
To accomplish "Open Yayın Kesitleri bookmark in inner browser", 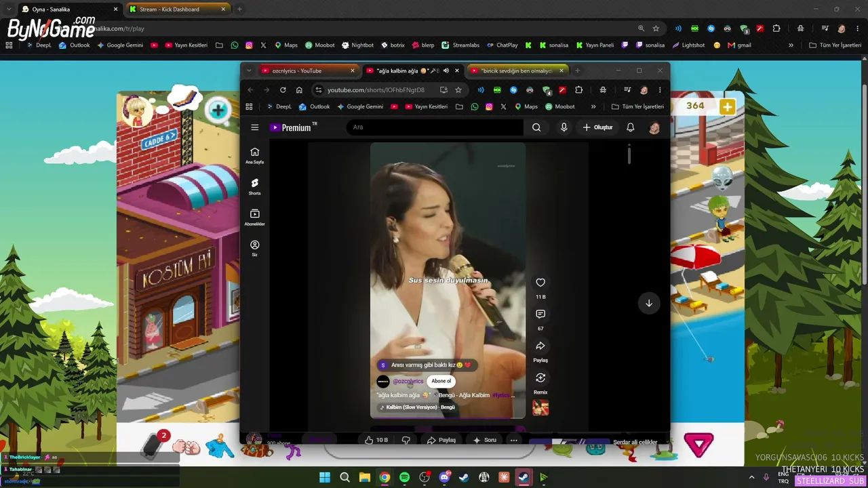I will tap(427, 106).
